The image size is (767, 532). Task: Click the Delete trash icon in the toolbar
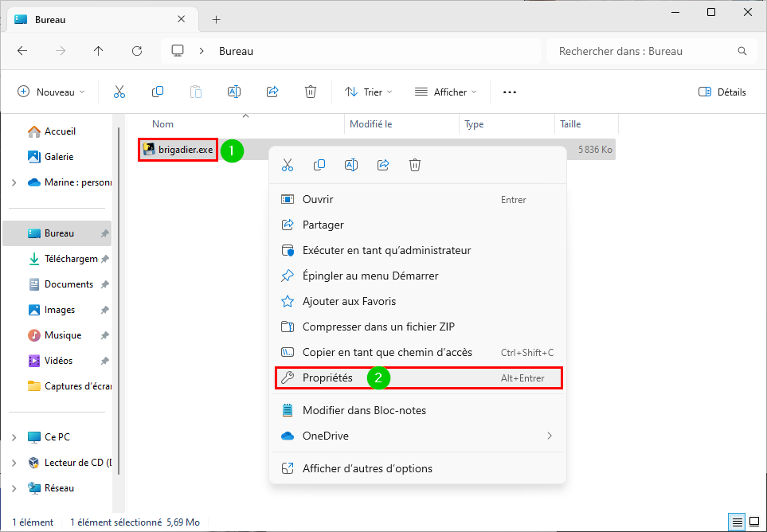311,92
